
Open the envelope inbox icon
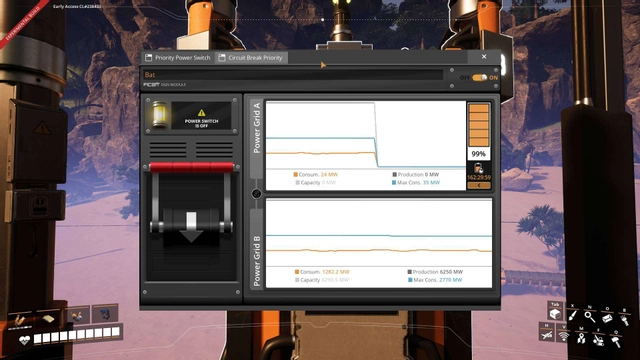tap(607, 317)
